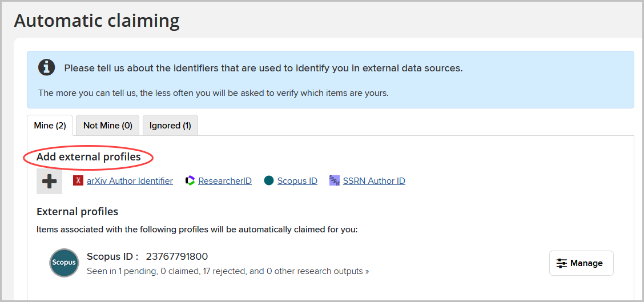Screen dimensions: 644x302
Task: Click the round Scopus profile logo
Action: [x=63, y=263]
